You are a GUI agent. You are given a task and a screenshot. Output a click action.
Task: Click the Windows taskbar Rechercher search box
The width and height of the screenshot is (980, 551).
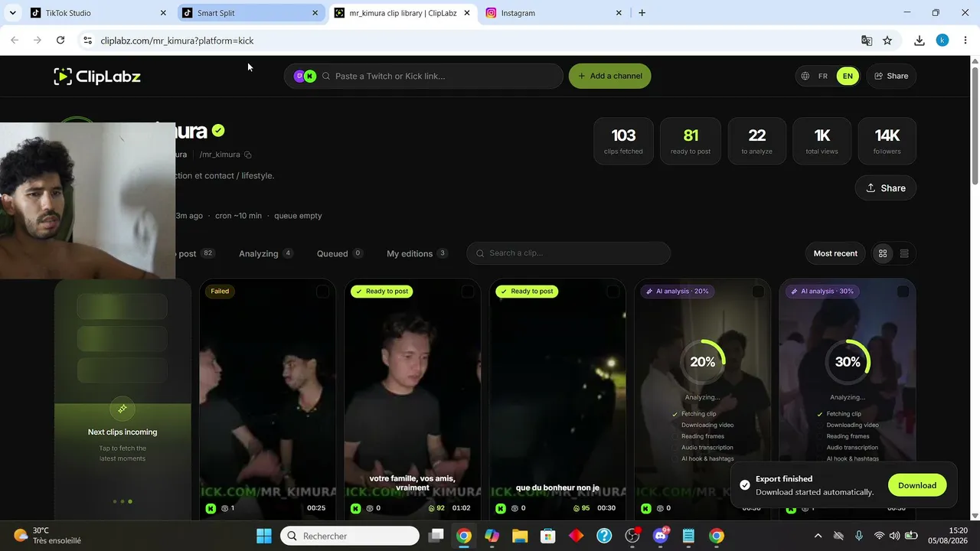click(348, 536)
